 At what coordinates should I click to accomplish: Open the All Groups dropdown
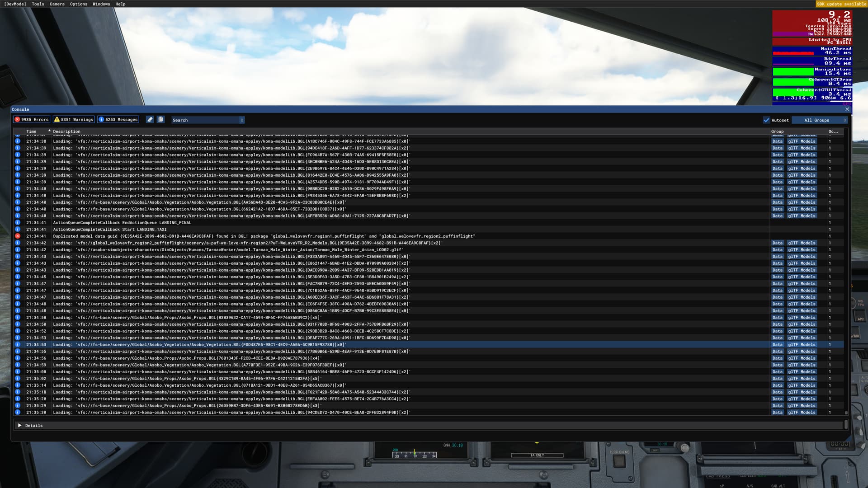816,120
